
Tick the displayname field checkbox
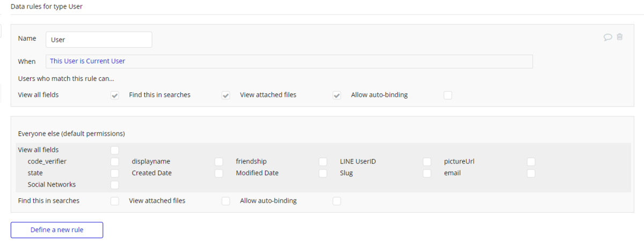coord(219,161)
